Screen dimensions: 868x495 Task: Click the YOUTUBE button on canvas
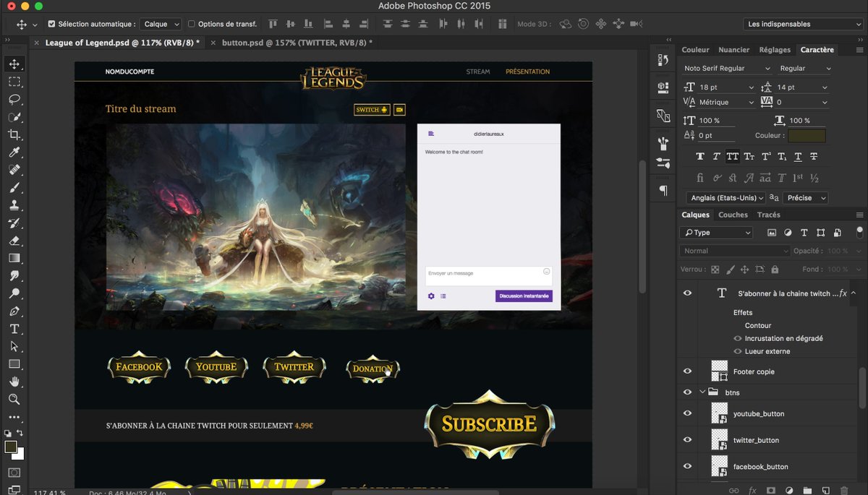click(216, 367)
